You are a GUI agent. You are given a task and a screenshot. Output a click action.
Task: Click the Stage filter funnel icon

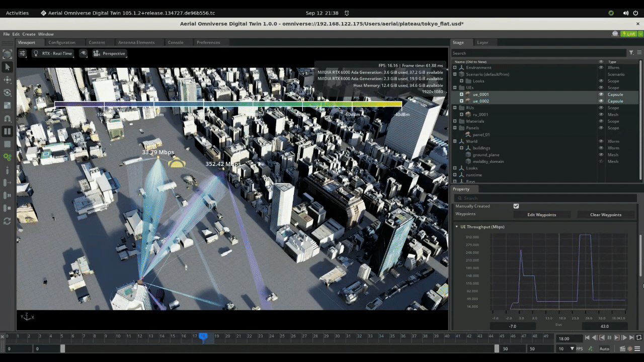(631, 53)
